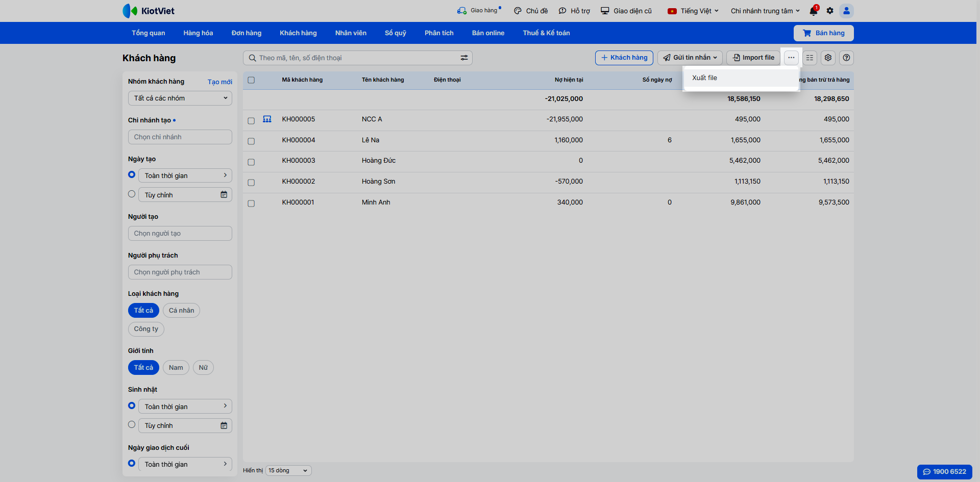Image resolution: width=980 pixels, height=482 pixels.
Task: Open the Sổ quỹ menu
Action: point(396,33)
